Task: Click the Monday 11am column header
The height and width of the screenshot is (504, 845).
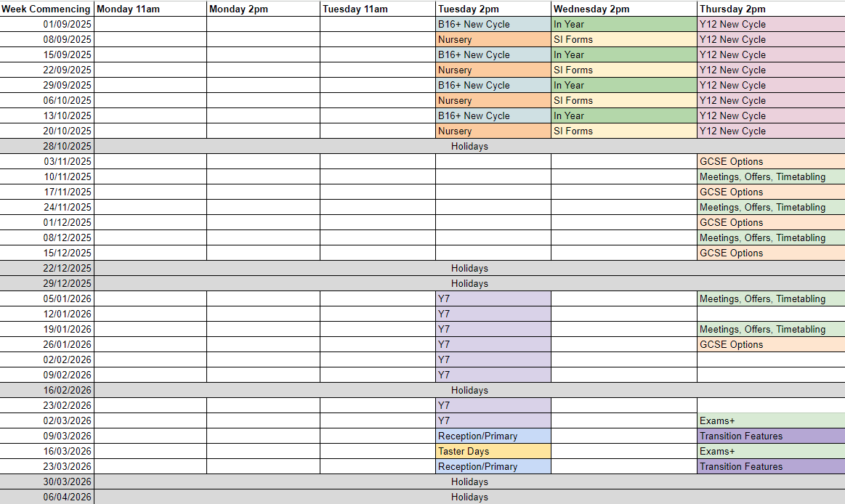Action: [150, 9]
